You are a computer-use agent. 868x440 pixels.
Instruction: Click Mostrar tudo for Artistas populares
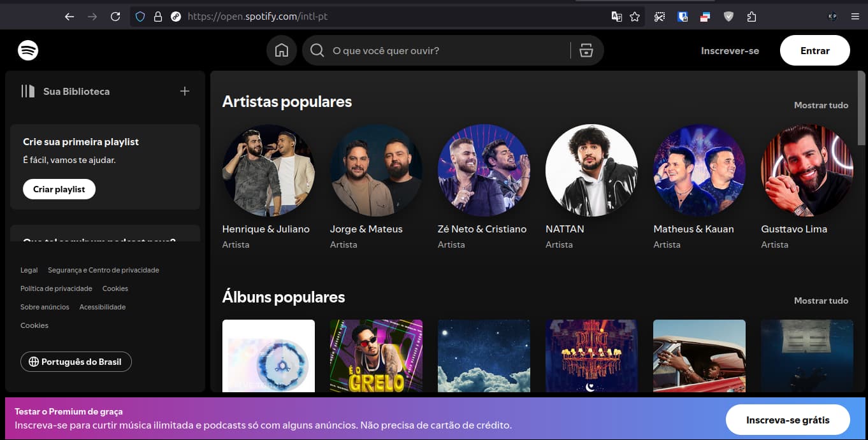click(x=821, y=105)
